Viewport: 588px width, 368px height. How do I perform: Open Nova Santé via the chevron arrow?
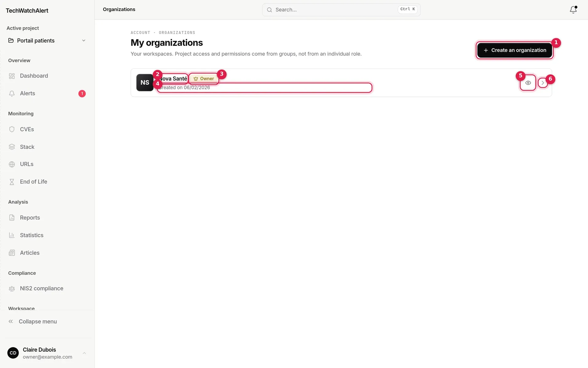(543, 83)
